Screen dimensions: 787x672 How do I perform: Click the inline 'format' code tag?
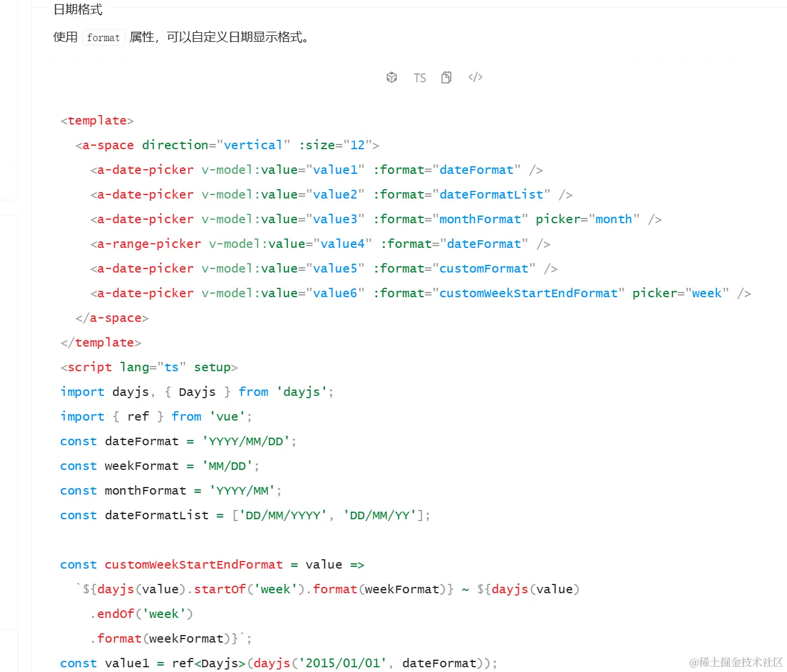tap(103, 38)
